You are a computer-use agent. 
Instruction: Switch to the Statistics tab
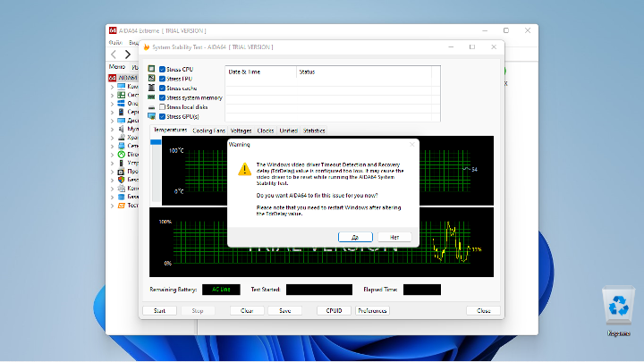(x=314, y=130)
